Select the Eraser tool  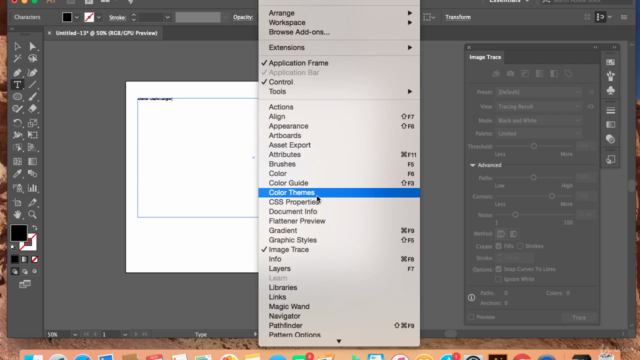33,109
